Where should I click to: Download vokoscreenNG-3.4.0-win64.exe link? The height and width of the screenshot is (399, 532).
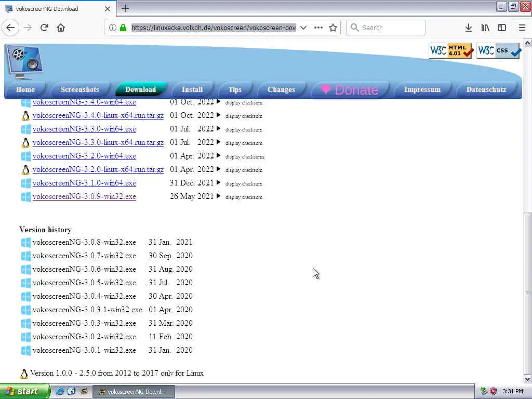coord(84,102)
